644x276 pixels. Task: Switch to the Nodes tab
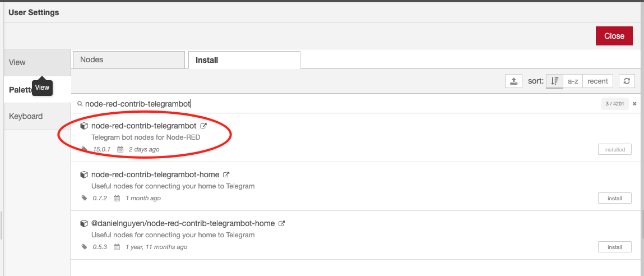click(x=129, y=59)
